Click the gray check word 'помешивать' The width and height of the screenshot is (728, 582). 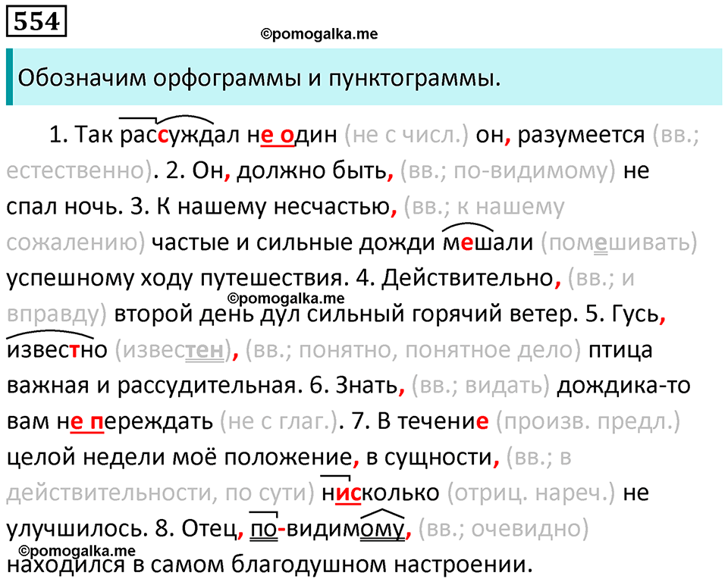pyautogui.click(x=619, y=242)
